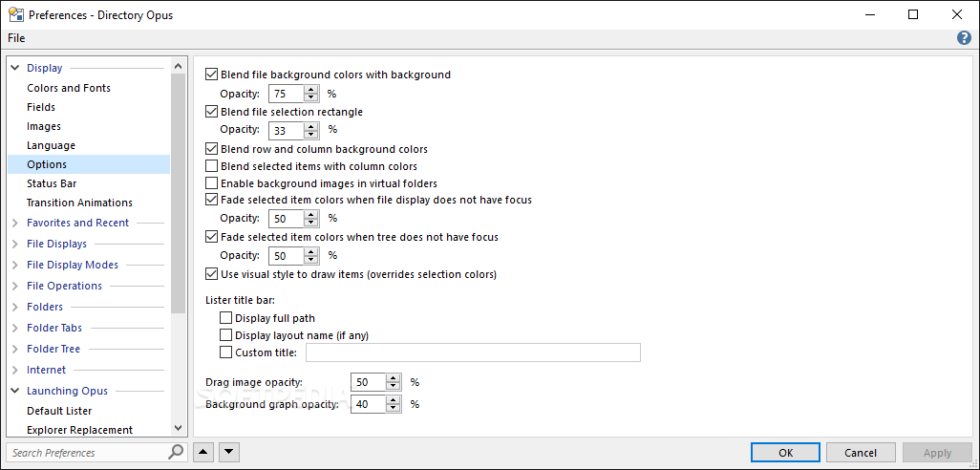Toggle Blend row and column background colors

212,149
